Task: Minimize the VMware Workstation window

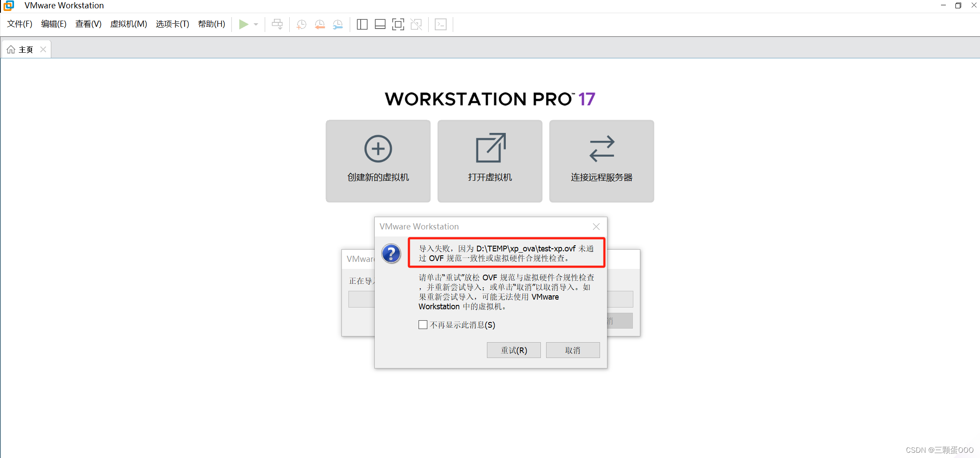Action: click(x=943, y=5)
